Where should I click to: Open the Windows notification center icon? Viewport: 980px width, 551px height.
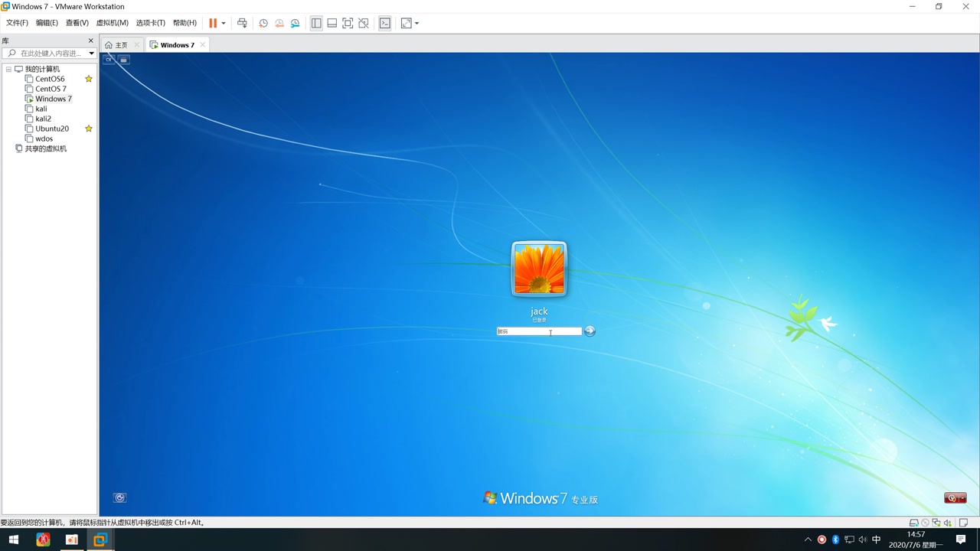coord(961,540)
